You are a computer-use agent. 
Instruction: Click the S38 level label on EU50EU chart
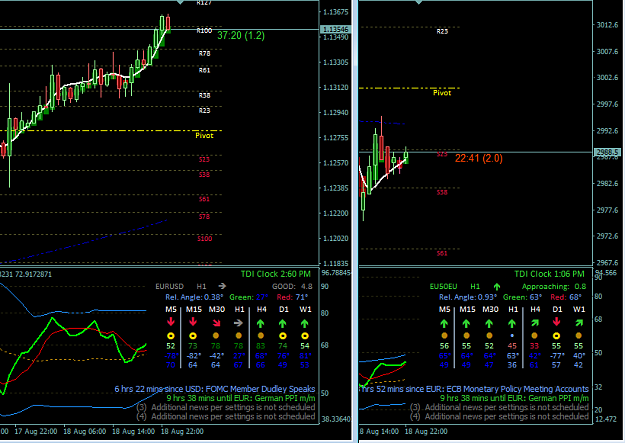pyautogui.click(x=442, y=193)
